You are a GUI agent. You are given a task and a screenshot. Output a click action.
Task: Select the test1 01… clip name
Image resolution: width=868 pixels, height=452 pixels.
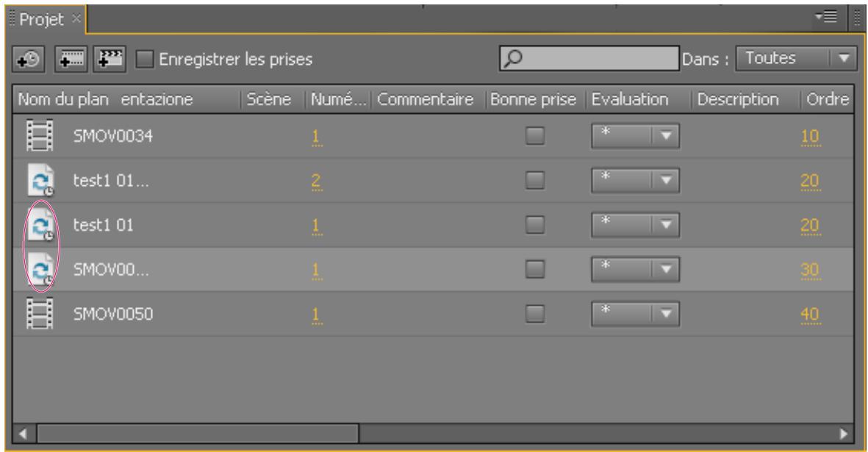[x=111, y=181]
